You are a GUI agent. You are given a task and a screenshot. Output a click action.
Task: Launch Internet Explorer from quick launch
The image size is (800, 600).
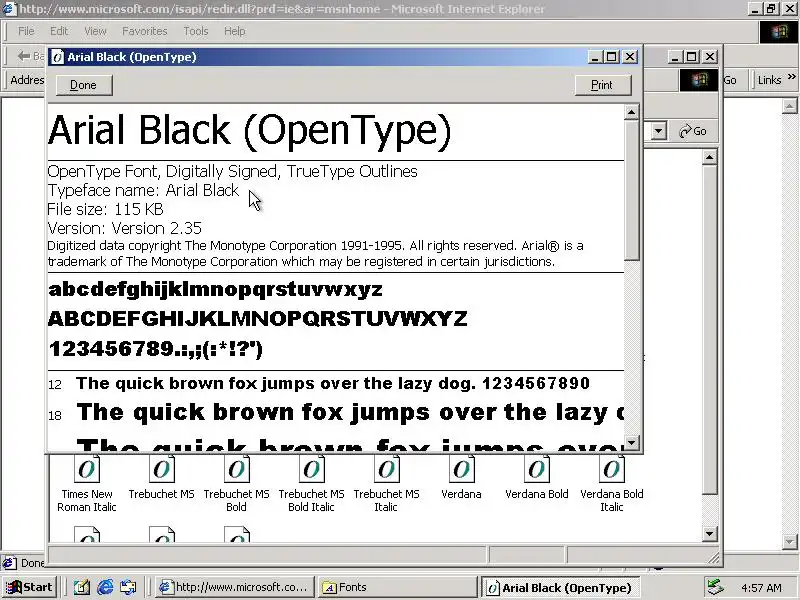105,587
